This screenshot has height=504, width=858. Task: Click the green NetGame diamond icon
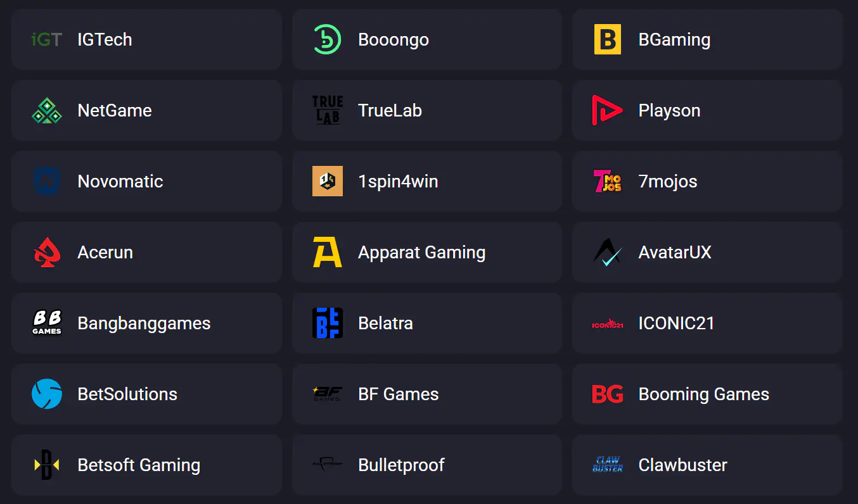(x=47, y=111)
